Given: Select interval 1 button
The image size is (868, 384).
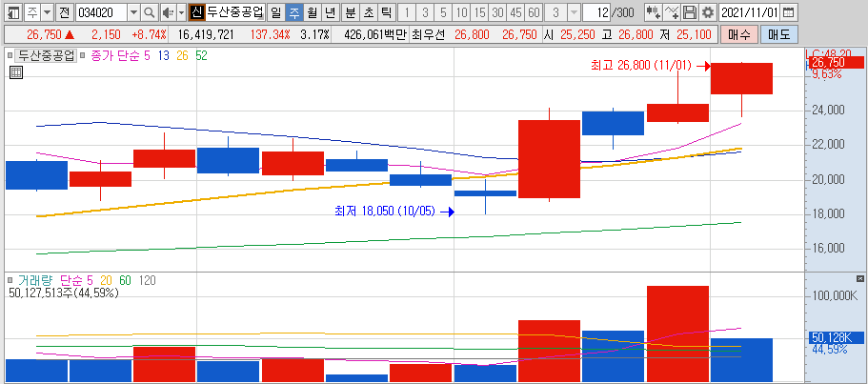Looking at the screenshot, I should point(407,11).
